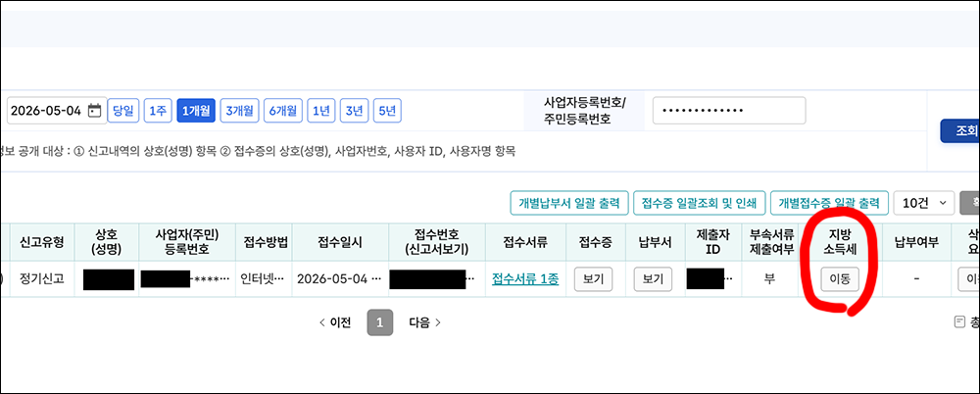Choose the 3개월 period filter
980x394 pixels.
tap(239, 111)
